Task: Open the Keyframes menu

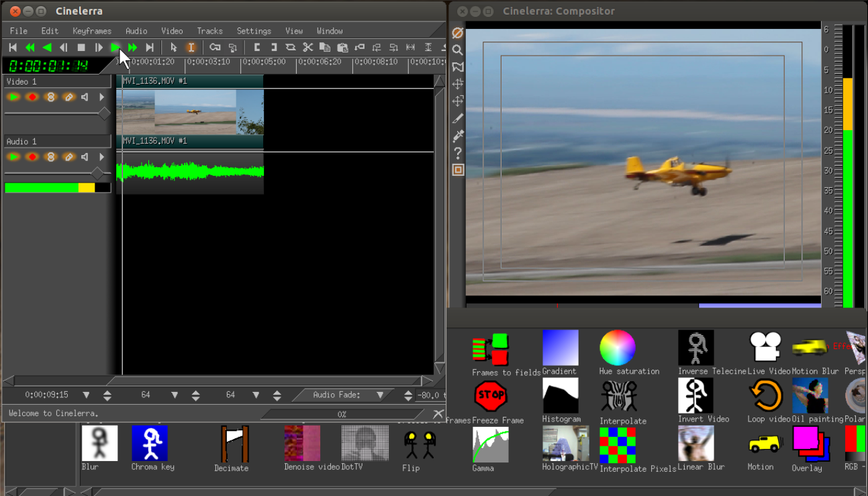Action: pos(92,31)
